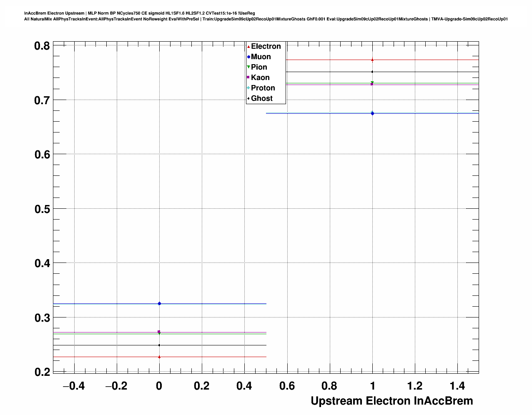Click the red Electron triangle marker in legend
This screenshot has height=415, width=532.
(248, 47)
